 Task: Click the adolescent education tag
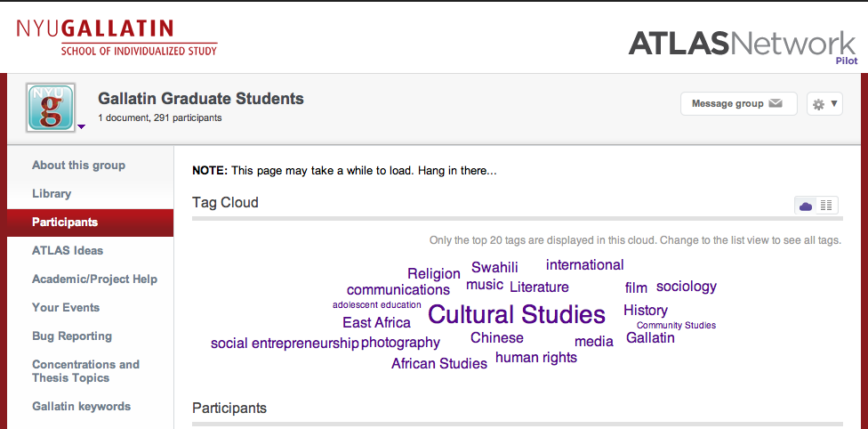(377, 305)
